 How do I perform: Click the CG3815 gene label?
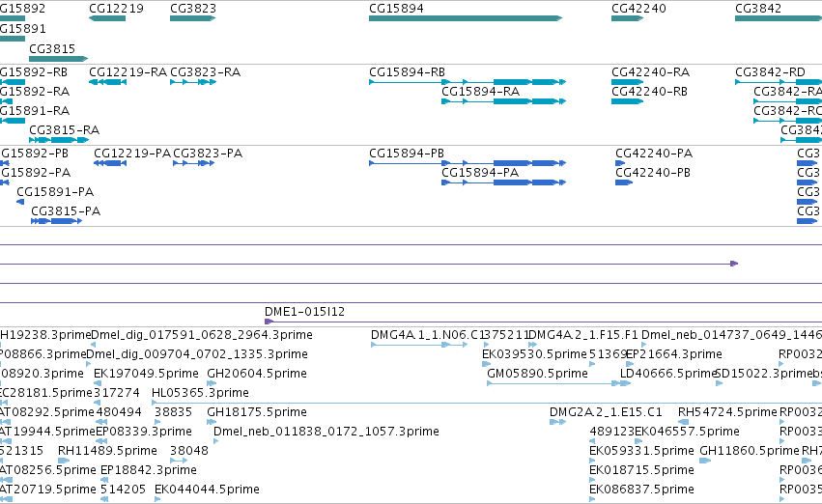coord(52,48)
